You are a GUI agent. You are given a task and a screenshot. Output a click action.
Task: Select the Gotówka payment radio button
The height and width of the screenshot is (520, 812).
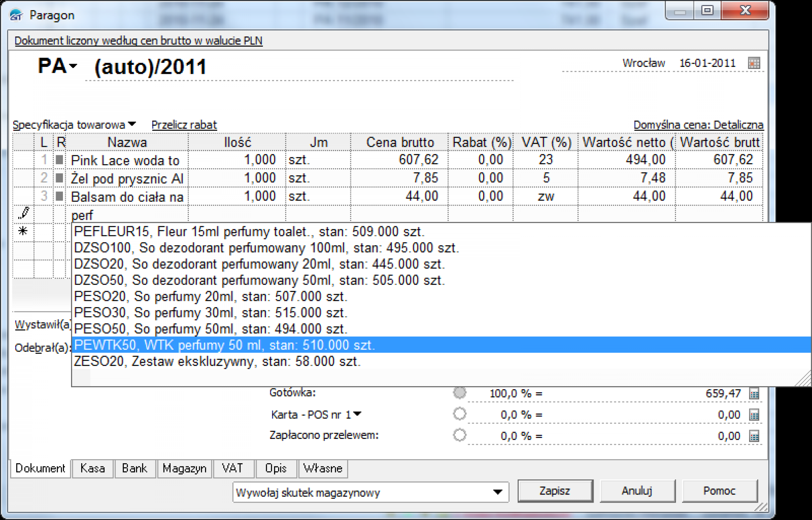coord(460,393)
